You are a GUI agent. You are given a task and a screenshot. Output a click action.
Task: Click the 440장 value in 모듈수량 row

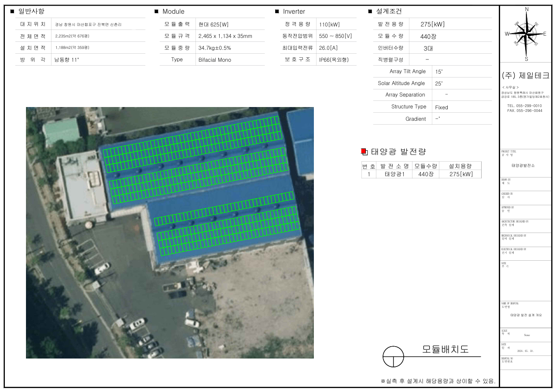tap(428, 36)
